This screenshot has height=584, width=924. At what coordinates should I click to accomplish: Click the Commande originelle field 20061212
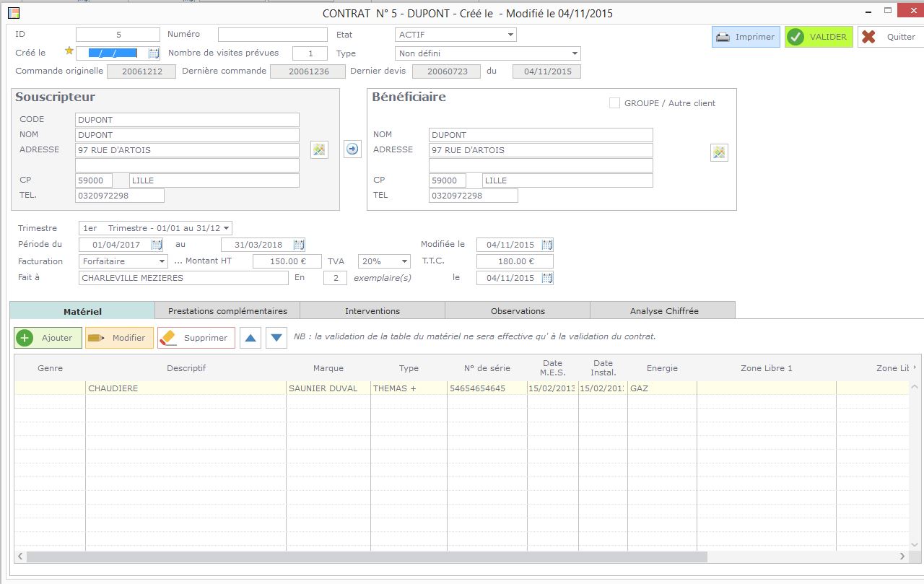[141, 71]
